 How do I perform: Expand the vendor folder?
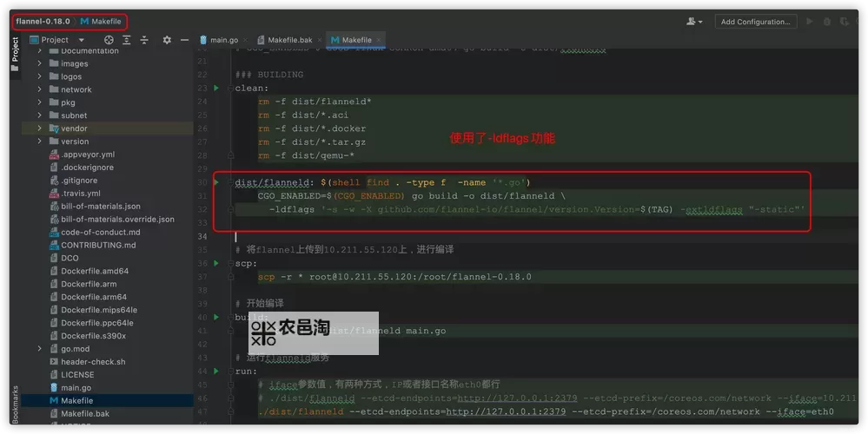click(39, 128)
